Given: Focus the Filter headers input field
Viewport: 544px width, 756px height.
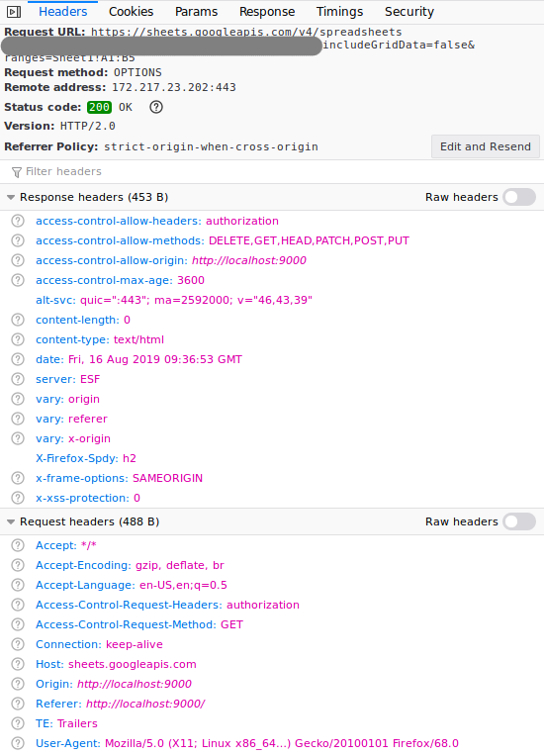Looking at the screenshot, I should (272, 171).
